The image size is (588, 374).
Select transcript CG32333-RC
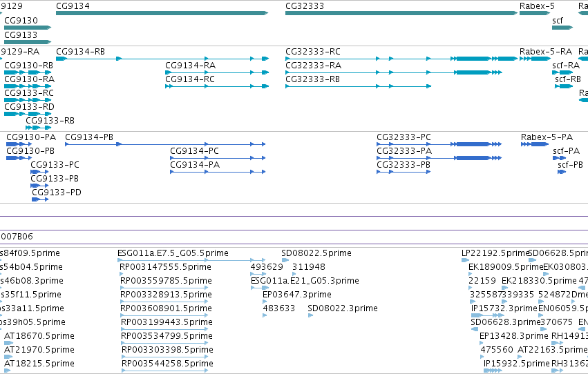(x=401, y=59)
